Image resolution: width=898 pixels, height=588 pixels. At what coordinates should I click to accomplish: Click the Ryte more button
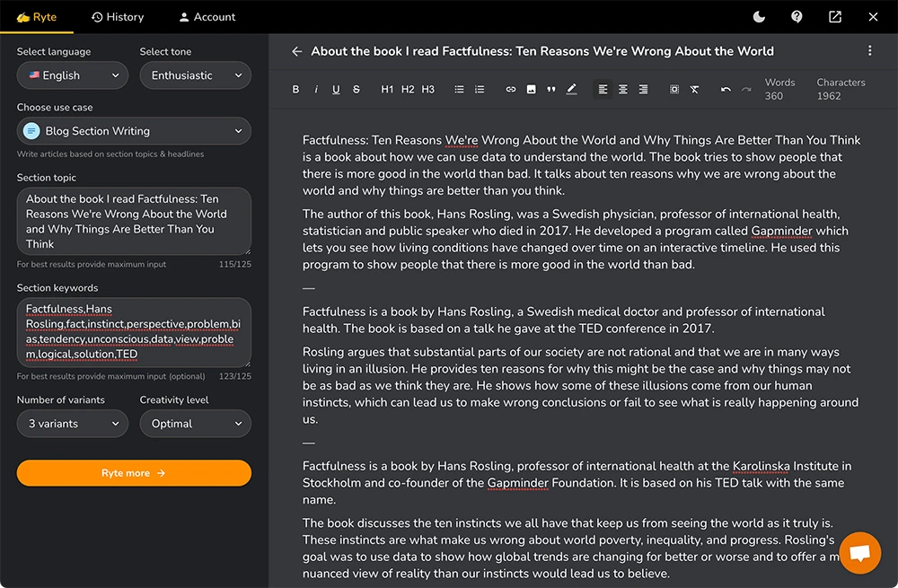134,473
